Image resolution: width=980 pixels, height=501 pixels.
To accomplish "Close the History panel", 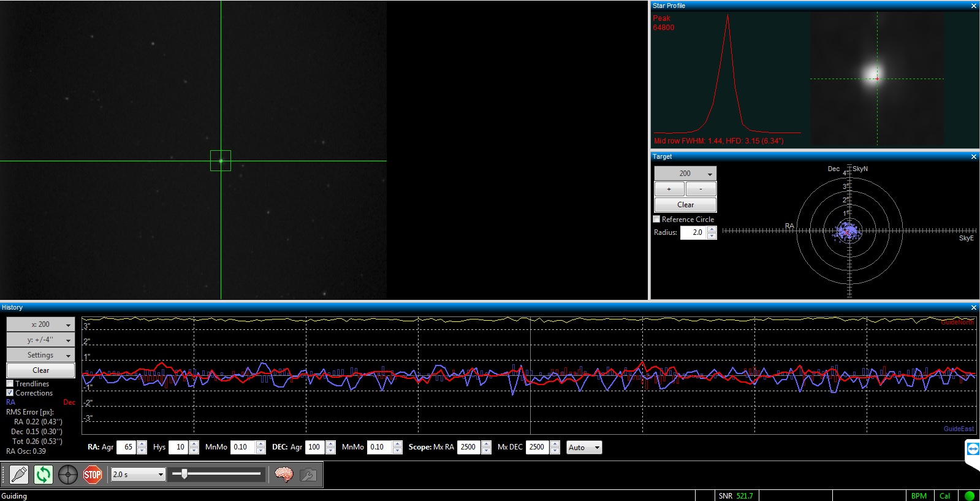I will 974,307.
